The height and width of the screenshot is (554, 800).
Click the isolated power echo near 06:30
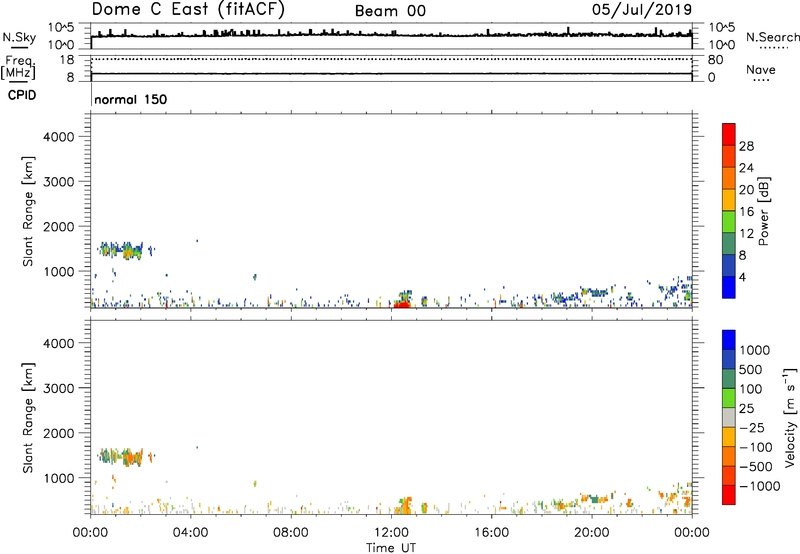pyautogui.click(x=255, y=277)
